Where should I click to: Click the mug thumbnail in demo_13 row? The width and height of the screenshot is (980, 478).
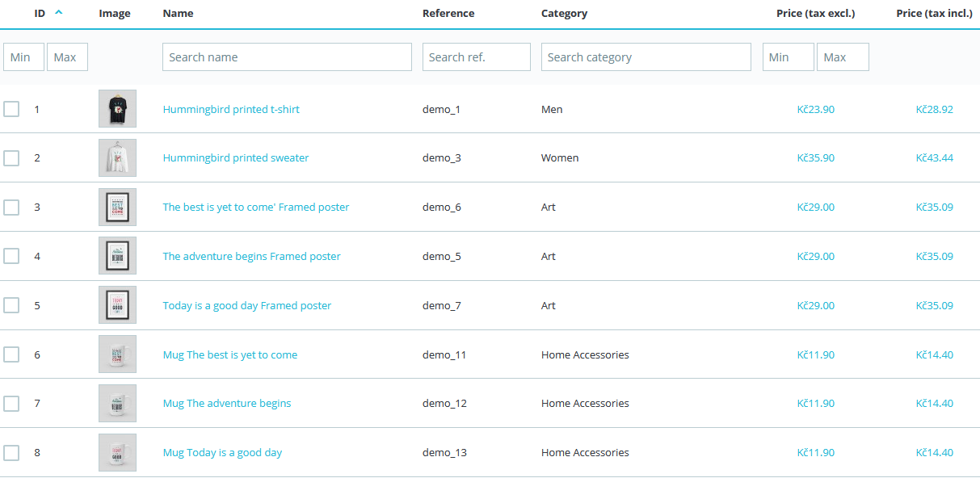(117, 452)
